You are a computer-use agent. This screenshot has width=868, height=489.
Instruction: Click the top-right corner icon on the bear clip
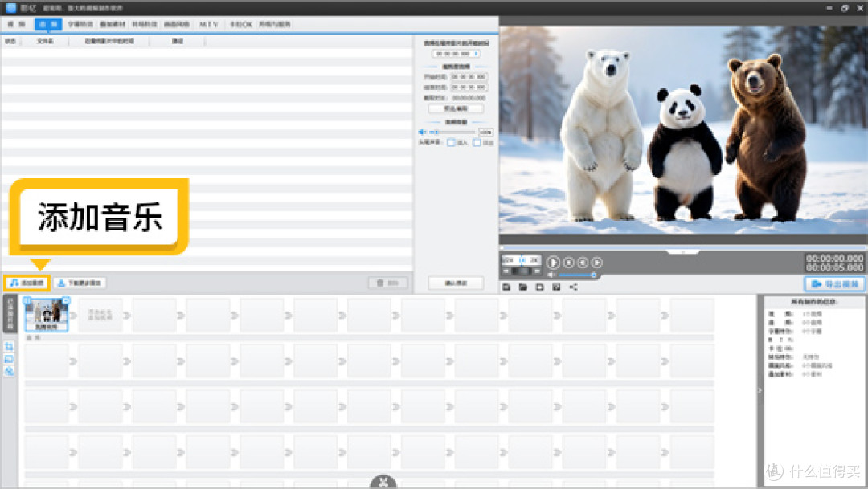tap(66, 300)
